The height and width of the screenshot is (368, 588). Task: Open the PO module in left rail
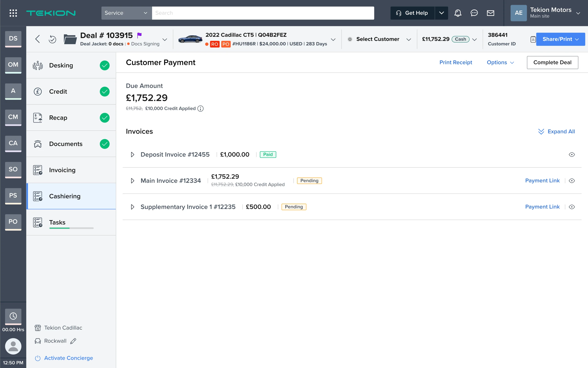click(13, 222)
